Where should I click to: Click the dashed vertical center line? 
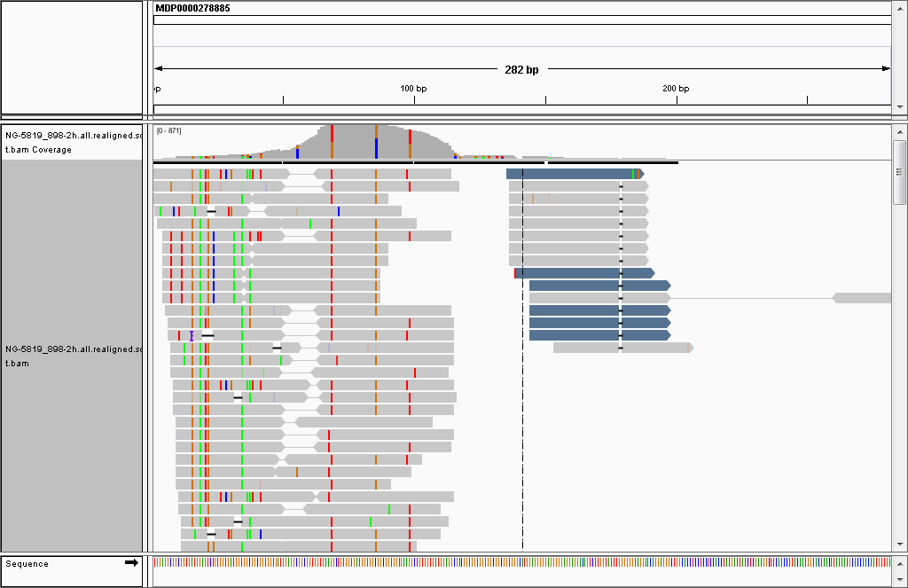click(522, 359)
